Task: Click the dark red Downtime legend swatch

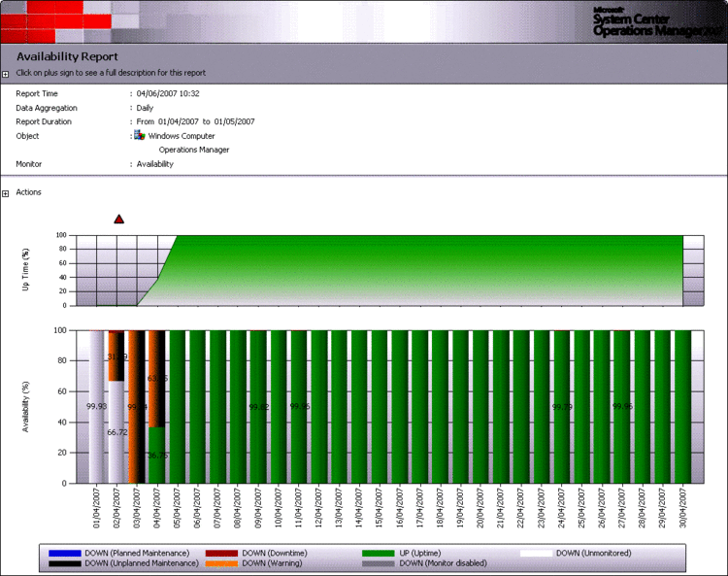Action: point(221,553)
